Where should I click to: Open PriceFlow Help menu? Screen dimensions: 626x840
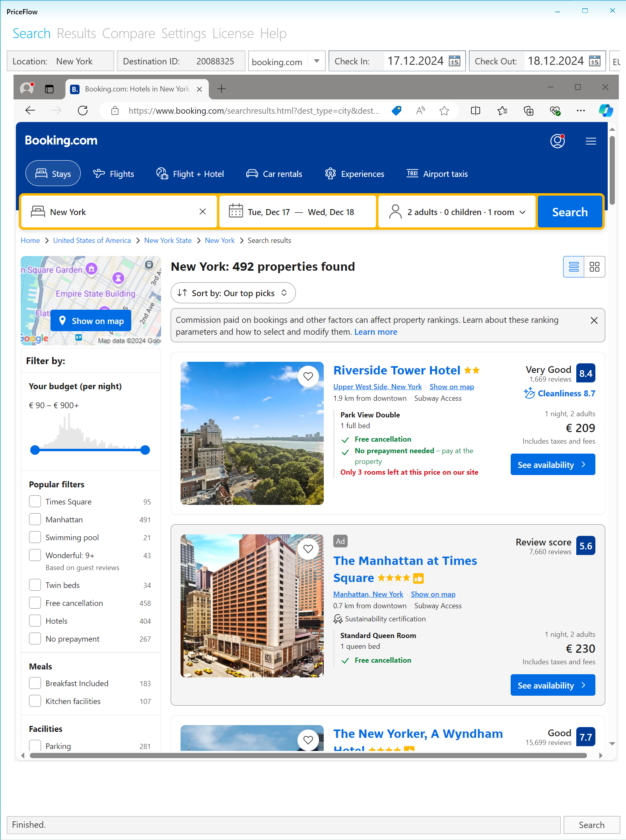point(273,33)
